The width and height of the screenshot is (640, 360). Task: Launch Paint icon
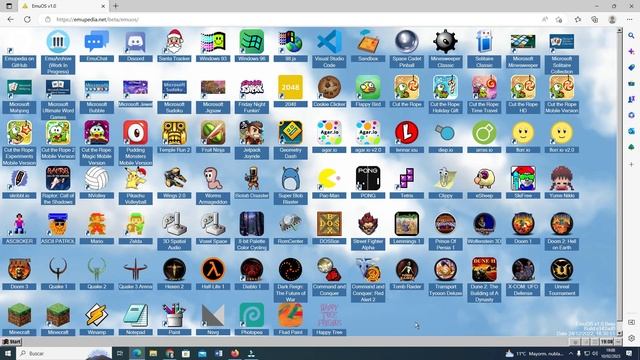tap(174, 315)
